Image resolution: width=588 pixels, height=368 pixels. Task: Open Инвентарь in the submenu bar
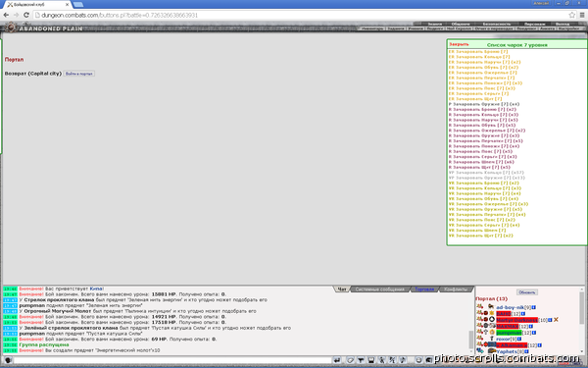click(372, 28)
